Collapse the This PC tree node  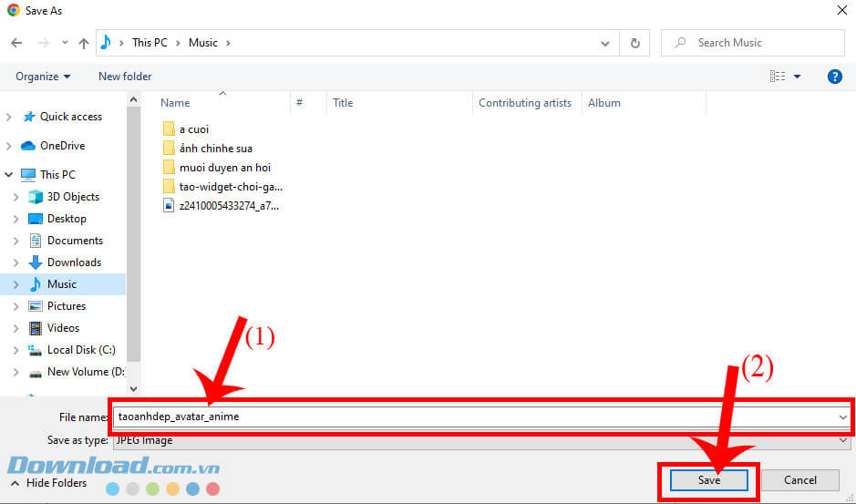click(x=9, y=175)
